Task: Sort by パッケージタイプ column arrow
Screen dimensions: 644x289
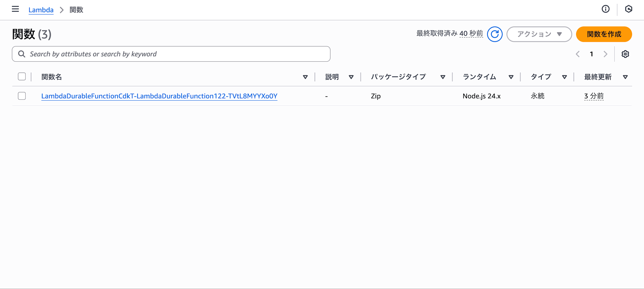Action: [x=443, y=77]
